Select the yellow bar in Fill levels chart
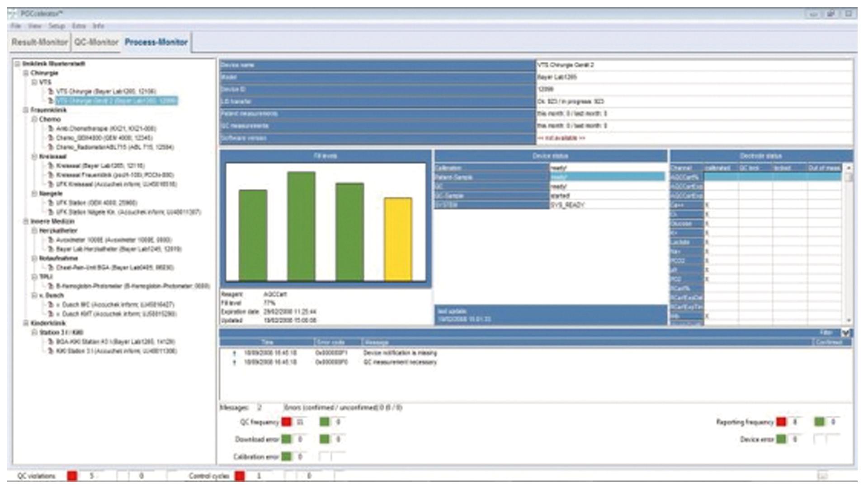868x488 pixels. coord(398,239)
